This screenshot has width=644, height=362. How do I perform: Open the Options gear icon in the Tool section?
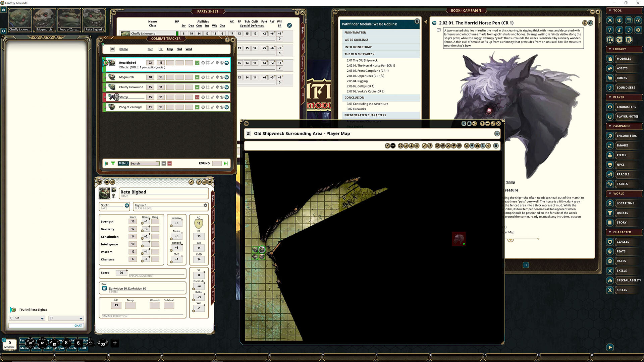pyautogui.click(x=638, y=30)
